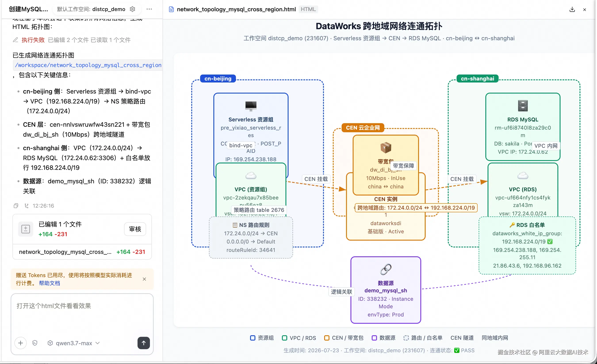Image resolution: width=597 pixels, height=364 pixels.
Task: Click the 创建MySQL... conversation title
Action: [x=28, y=9]
